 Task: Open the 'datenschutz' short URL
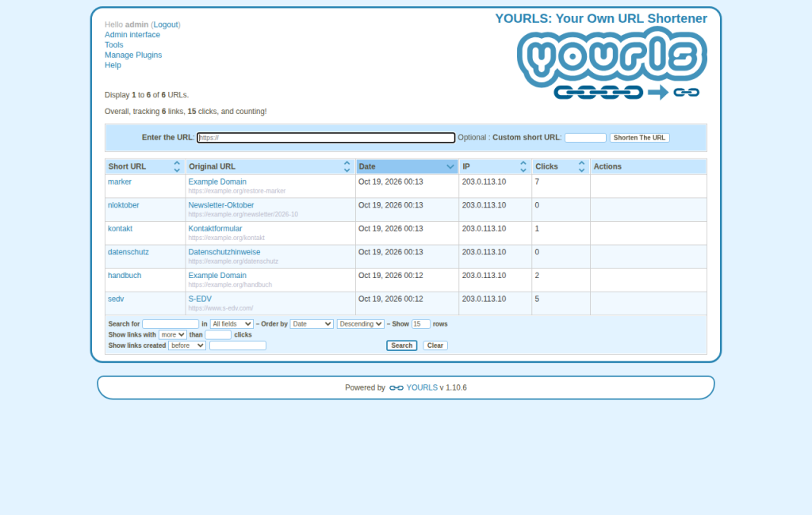tap(128, 252)
